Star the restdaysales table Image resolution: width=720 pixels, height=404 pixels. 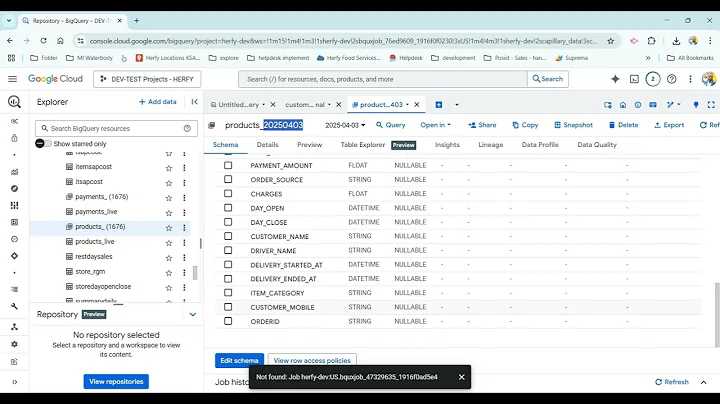(169, 258)
